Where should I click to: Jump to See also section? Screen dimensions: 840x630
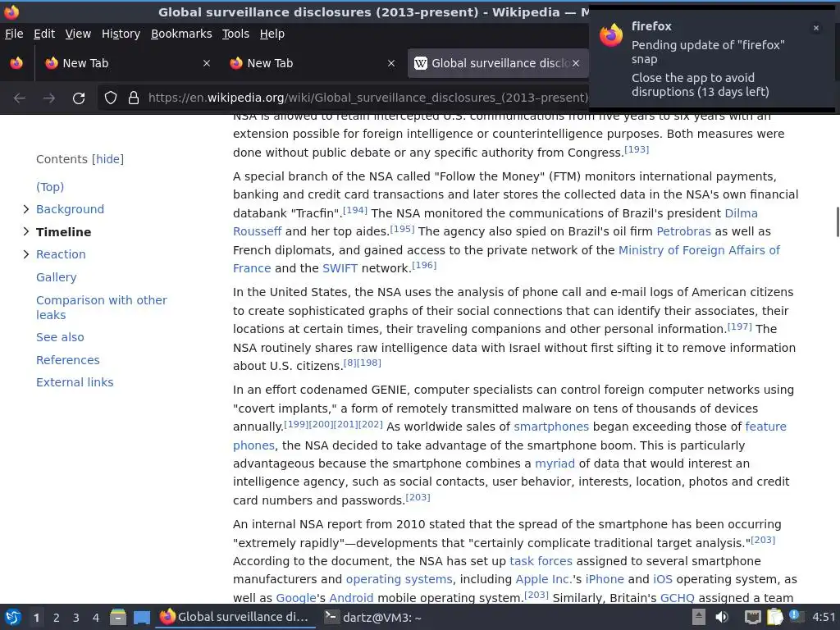[60, 337]
